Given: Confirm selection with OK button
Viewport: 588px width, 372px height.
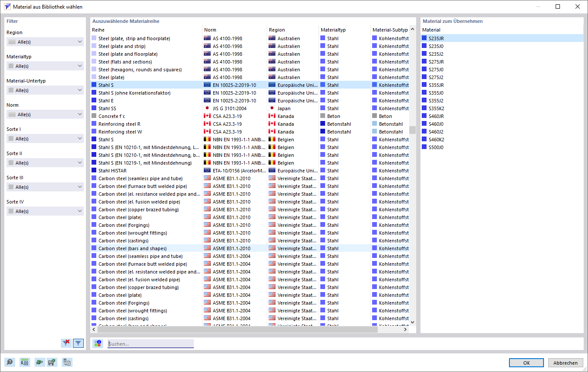Looking at the screenshot, I should tap(526, 363).
